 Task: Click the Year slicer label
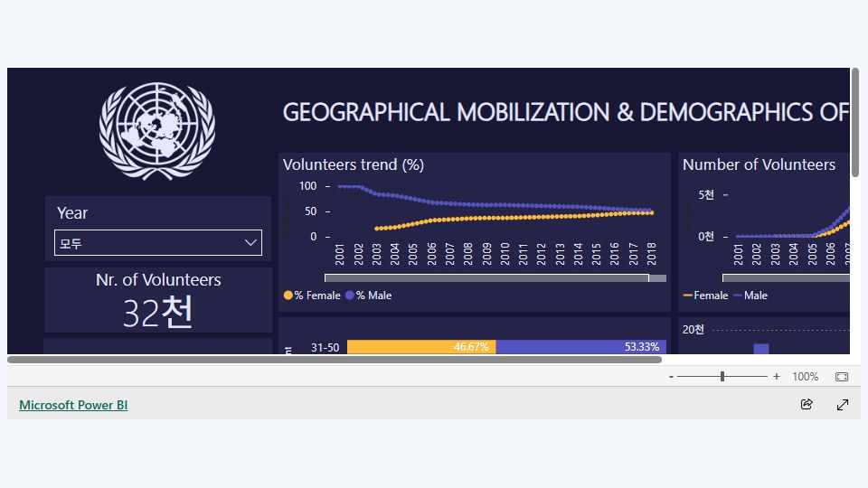point(72,213)
